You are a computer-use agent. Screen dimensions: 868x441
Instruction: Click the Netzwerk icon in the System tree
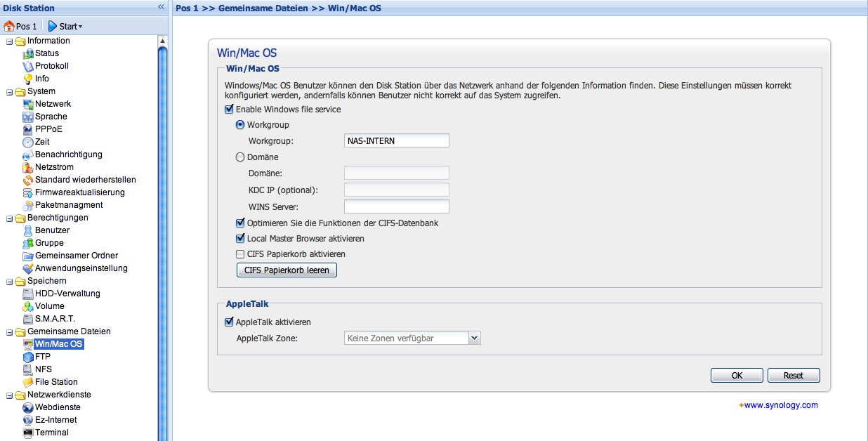[x=28, y=104]
